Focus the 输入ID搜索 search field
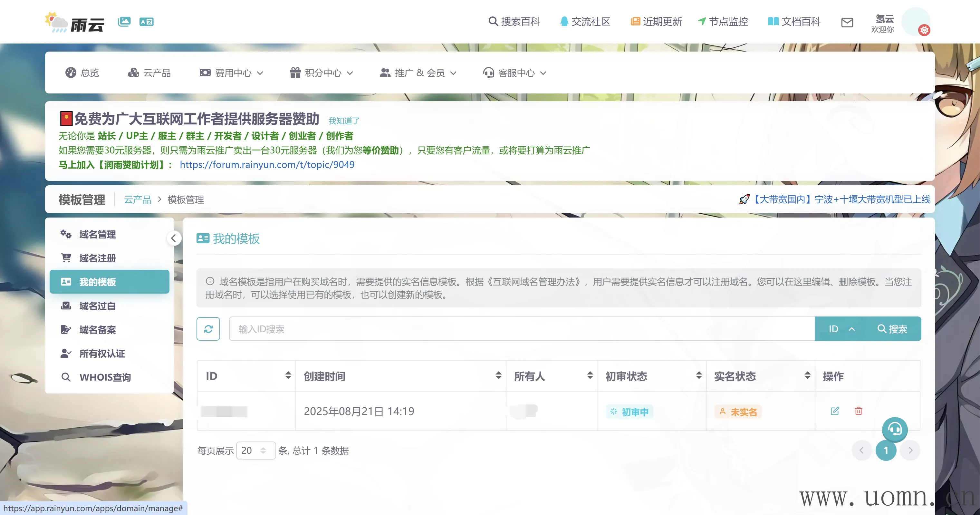The height and width of the screenshot is (515, 980). [x=521, y=329]
